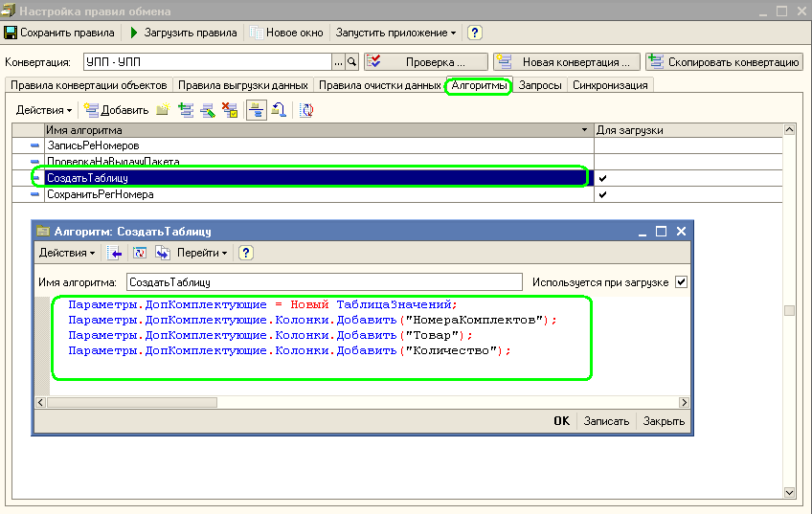
Task: Toggle hierarchical view icon in list toolbar
Action: [257, 110]
